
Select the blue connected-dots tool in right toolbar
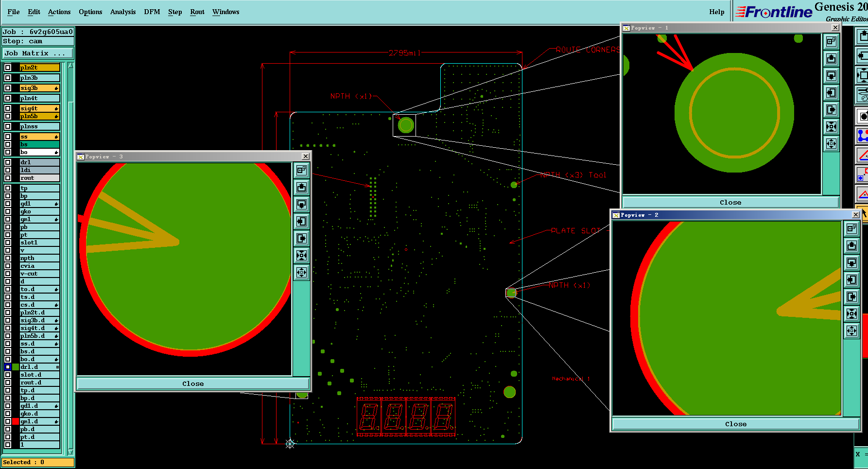point(863,136)
